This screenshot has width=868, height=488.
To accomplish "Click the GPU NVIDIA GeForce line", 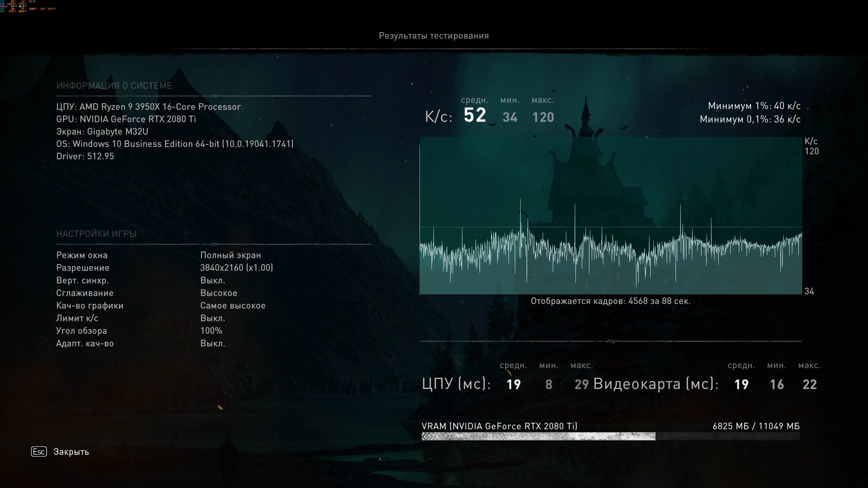I will (126, 119).
